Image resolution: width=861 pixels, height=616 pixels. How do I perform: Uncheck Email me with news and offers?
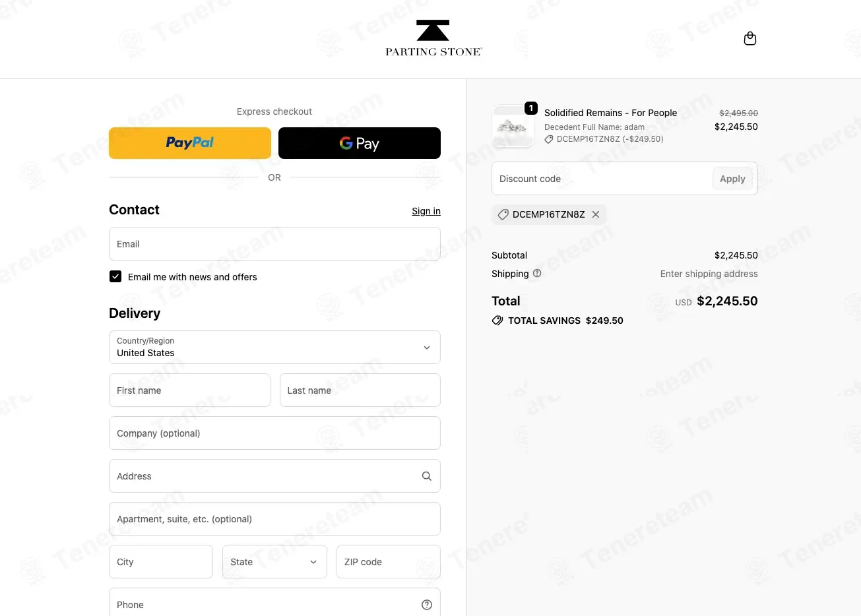[x=115, y=276]
